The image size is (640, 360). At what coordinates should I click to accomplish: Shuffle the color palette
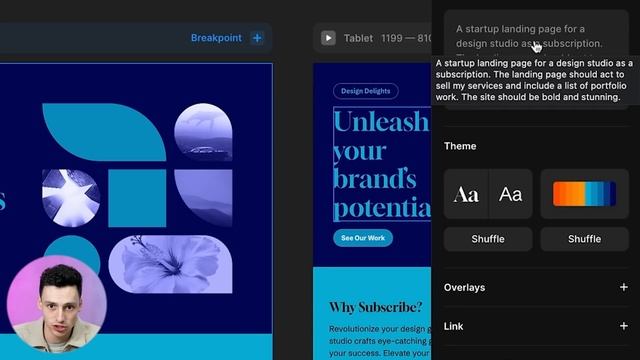click(x=584, y=239)
